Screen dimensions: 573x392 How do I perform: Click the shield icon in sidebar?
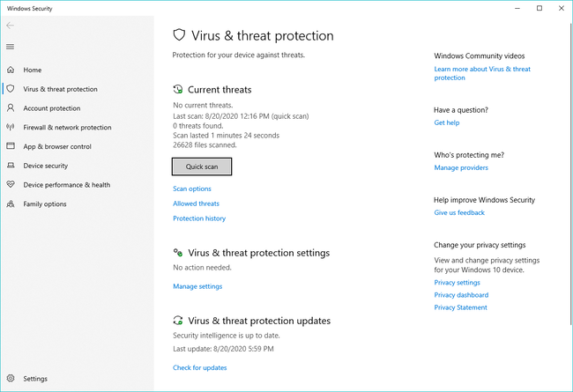click(x=11, y=89)
